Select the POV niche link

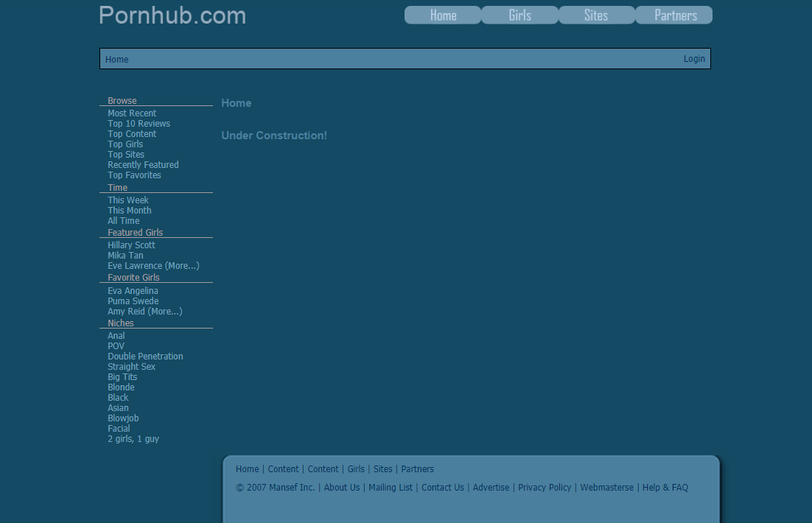pos(116,346)
